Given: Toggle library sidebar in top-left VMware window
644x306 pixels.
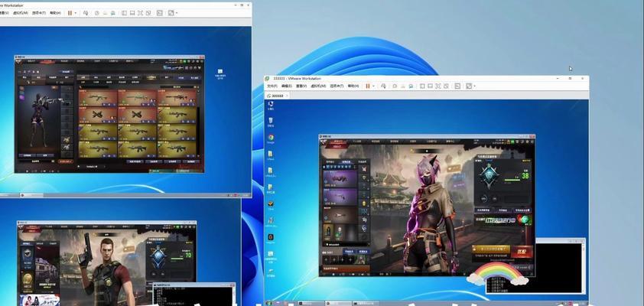Looking at the screenshot, I should (x=124, y=13).
